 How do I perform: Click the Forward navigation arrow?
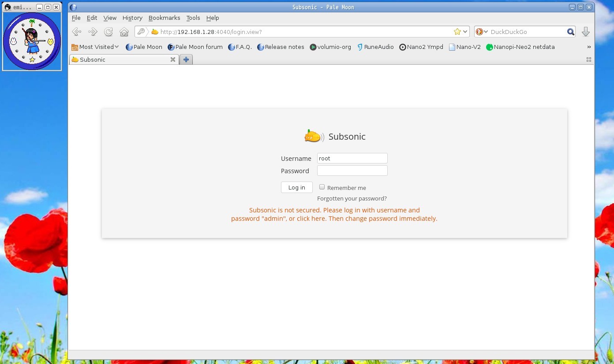click(x=93, y=32)
